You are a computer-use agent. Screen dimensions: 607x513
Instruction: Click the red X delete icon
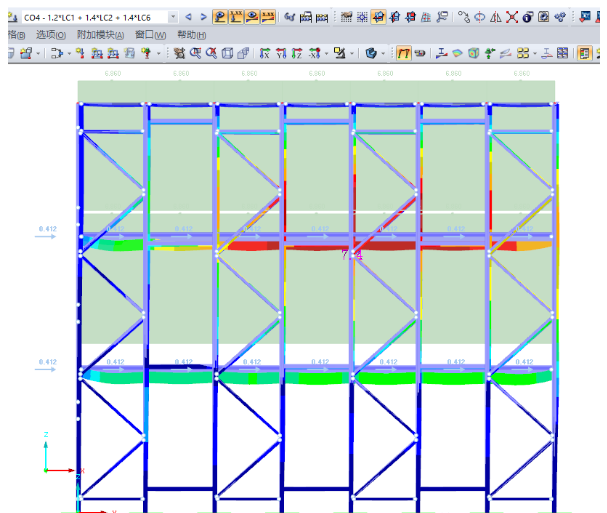(x=512, y=17)
